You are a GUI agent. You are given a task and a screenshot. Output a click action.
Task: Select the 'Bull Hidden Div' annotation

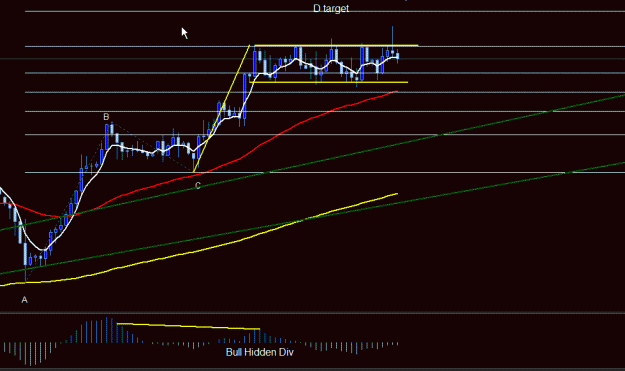[259, 352]
